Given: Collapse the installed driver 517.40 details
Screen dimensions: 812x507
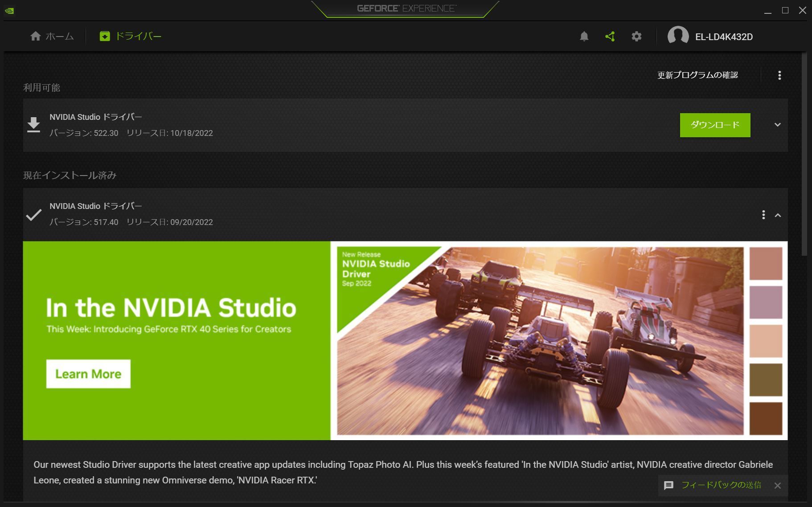Looking at the screenshot, I should 779,215.
